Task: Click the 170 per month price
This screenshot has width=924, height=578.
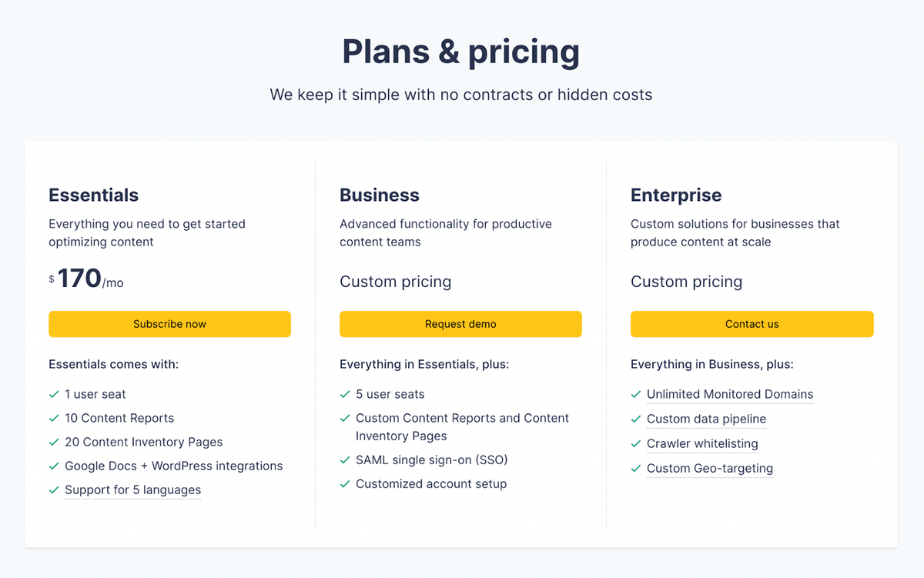Action: (x=86, y=279)
